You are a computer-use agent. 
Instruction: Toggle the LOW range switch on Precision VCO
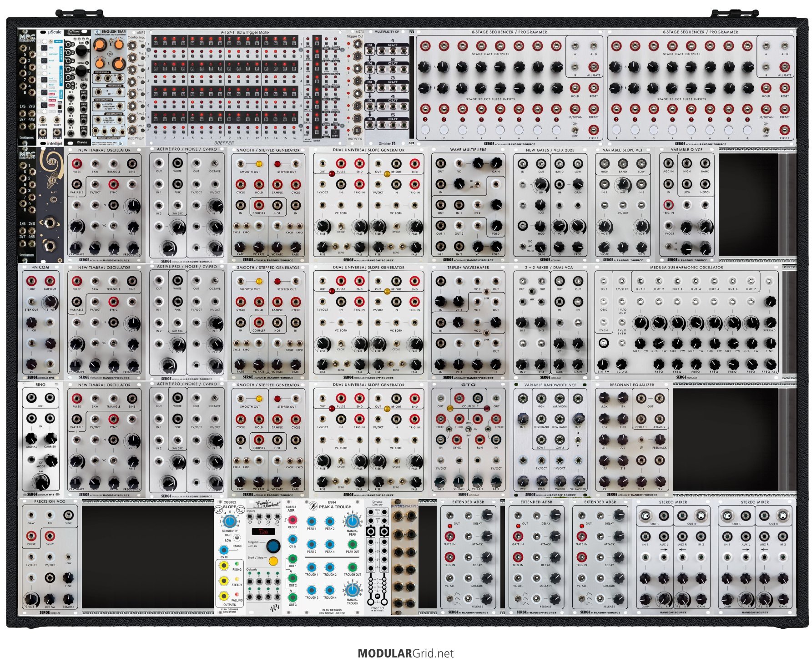click(x=68, y=557)
